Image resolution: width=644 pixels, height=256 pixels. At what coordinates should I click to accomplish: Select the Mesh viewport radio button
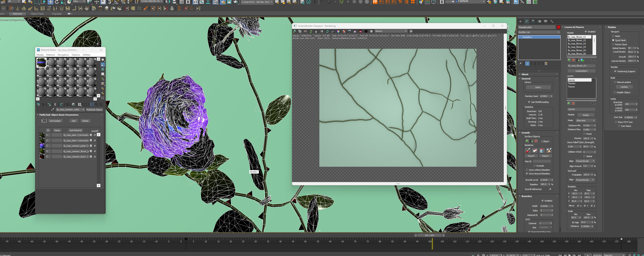(x=613, y=36)
